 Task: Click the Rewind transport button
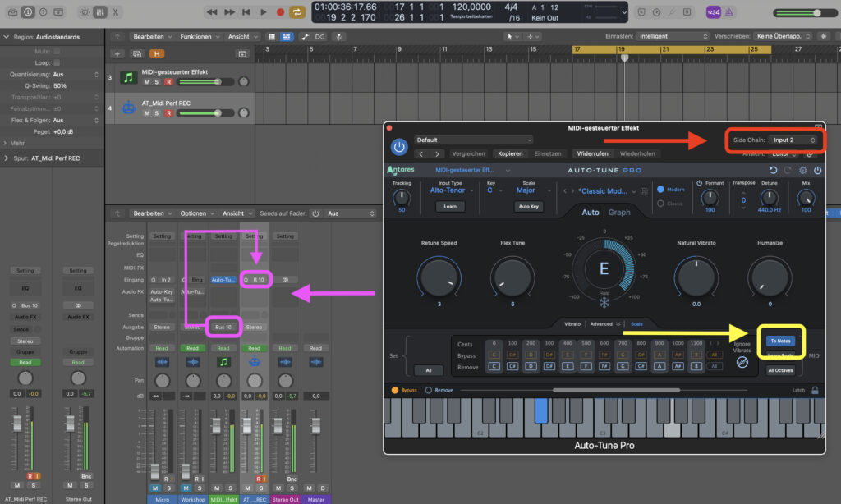click(213, 11)
